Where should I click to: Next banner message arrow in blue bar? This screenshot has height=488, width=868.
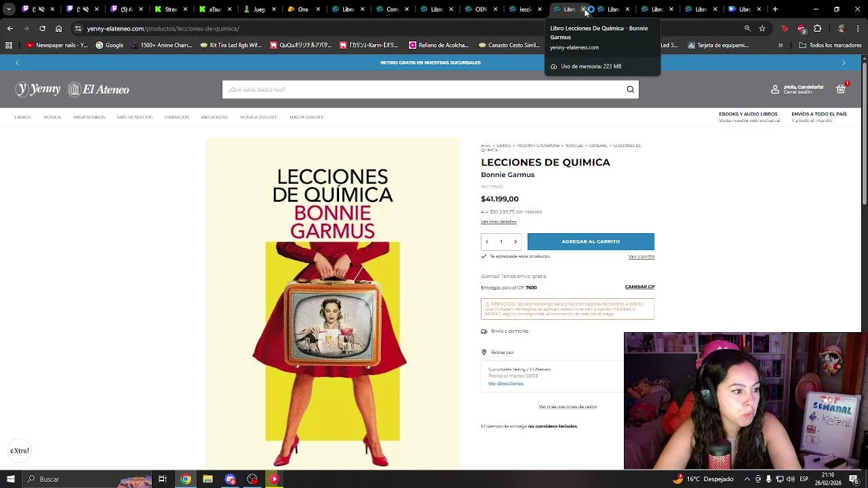[844, 62]
